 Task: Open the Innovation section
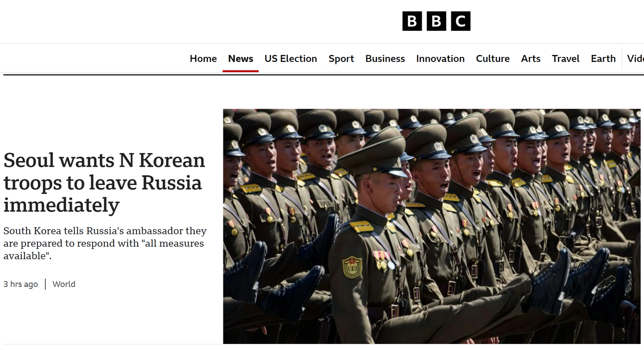[x=440, y=58]
